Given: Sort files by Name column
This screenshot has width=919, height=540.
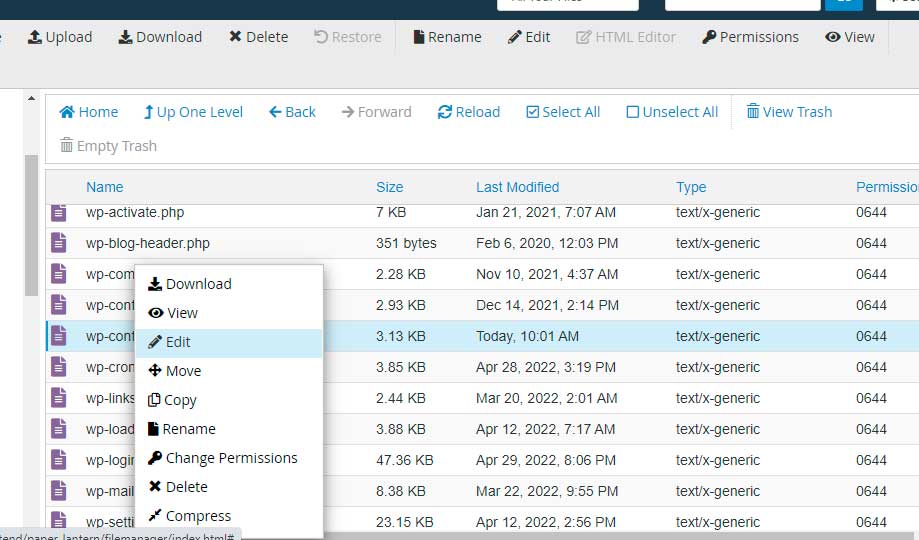Looking at the screenshot, I should pos(104,187).
